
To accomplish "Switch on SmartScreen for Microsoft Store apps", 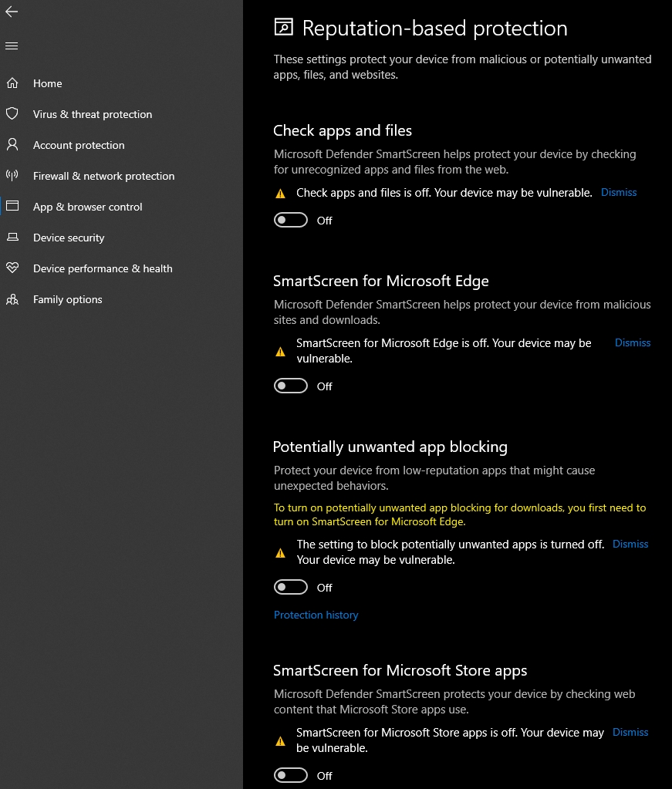I will (x=291, y=775).
